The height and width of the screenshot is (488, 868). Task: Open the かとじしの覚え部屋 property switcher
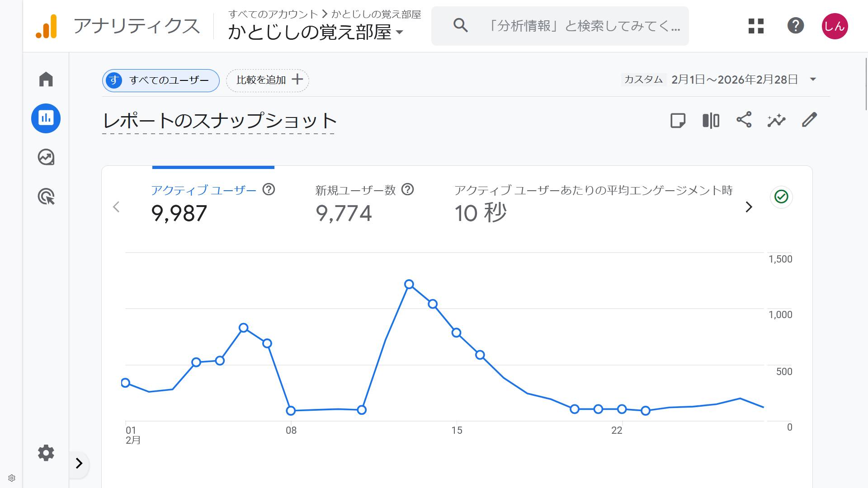pyautogui.click(x=315, y=32)
